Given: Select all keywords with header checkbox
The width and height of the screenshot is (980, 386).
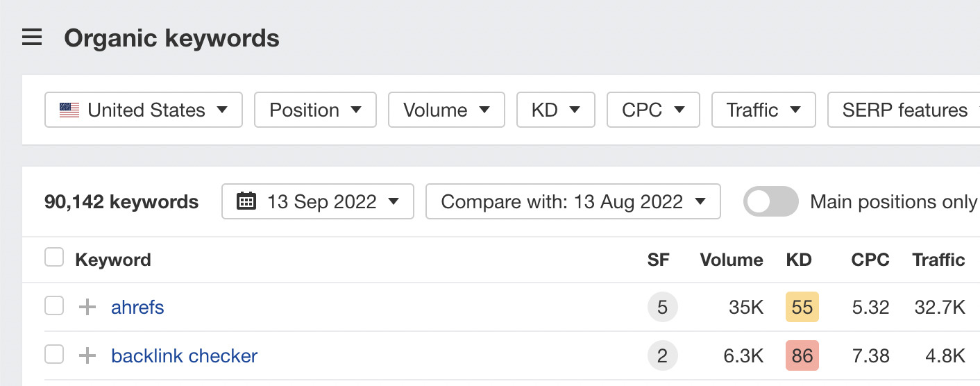Looking at the screenshot, I should click(54, 258).
